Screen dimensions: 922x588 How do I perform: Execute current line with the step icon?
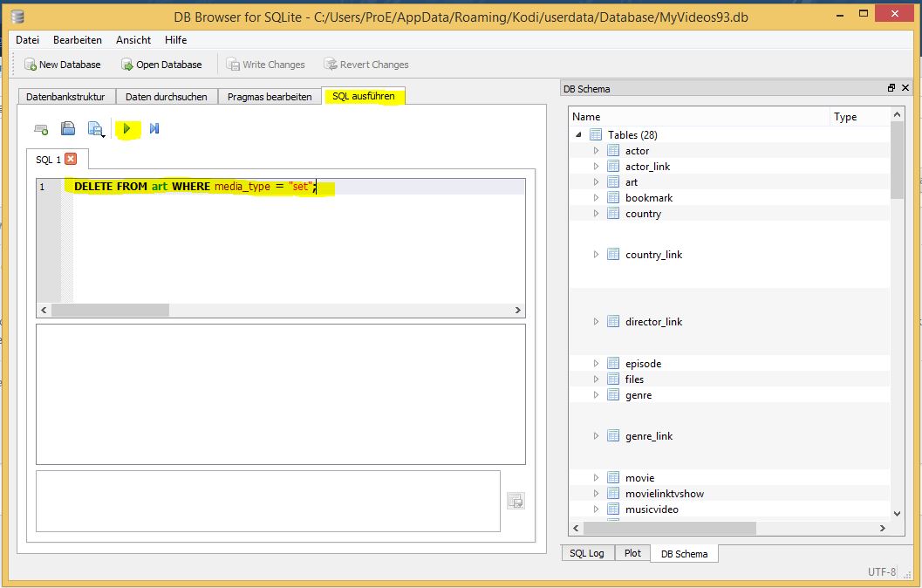coord(154,129)
